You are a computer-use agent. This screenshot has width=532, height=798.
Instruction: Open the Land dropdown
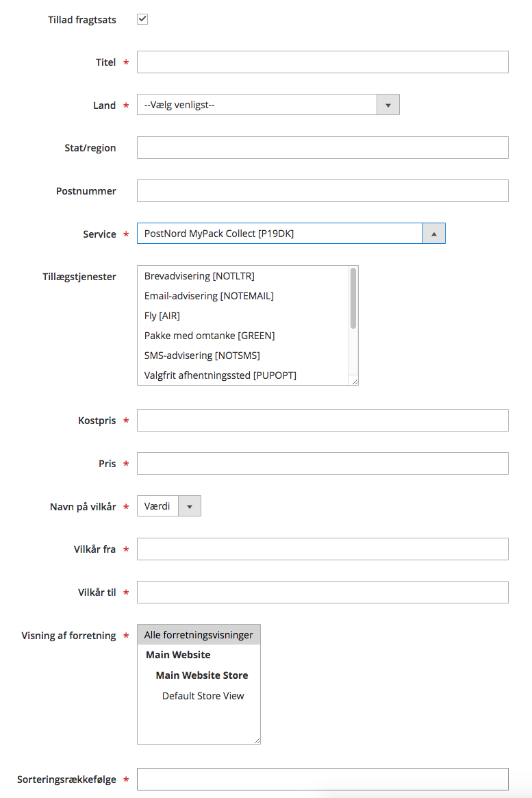(268, 105)
